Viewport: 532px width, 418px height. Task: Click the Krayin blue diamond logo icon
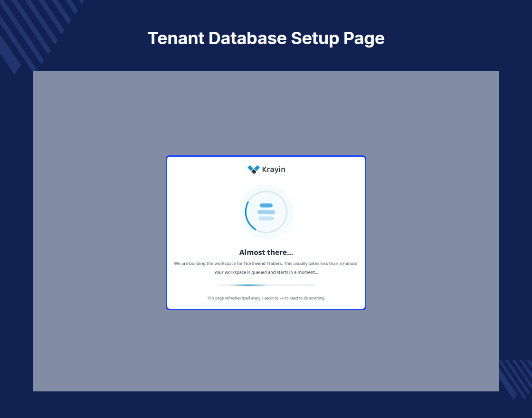coord(254,169)
